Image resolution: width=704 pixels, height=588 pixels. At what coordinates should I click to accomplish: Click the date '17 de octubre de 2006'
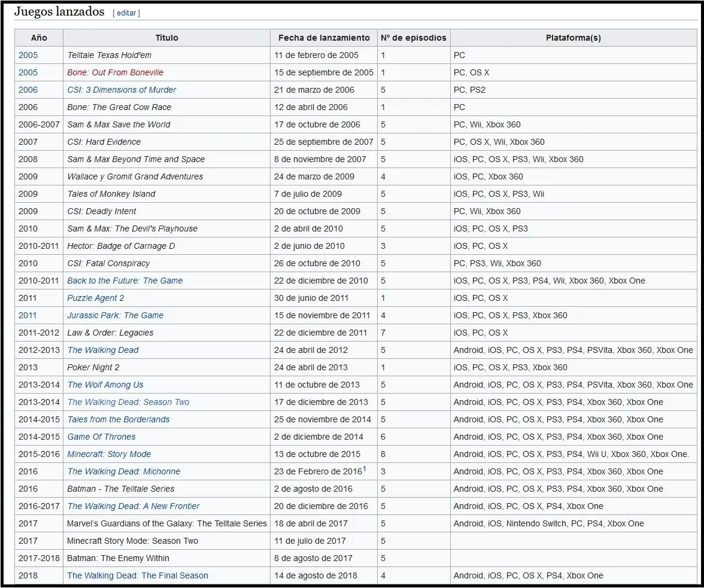(x=317, y=124)
